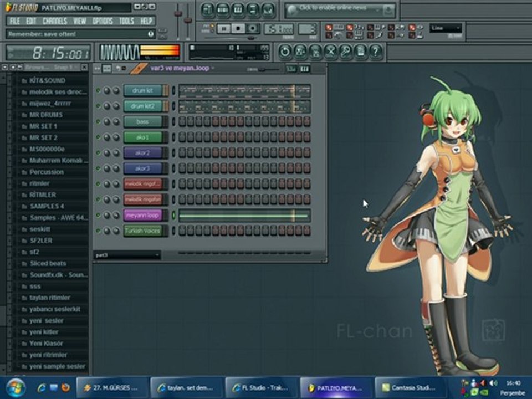Screen dimensions: 532x399
Task: Click the master pitch slider
Action: (188, 20)
